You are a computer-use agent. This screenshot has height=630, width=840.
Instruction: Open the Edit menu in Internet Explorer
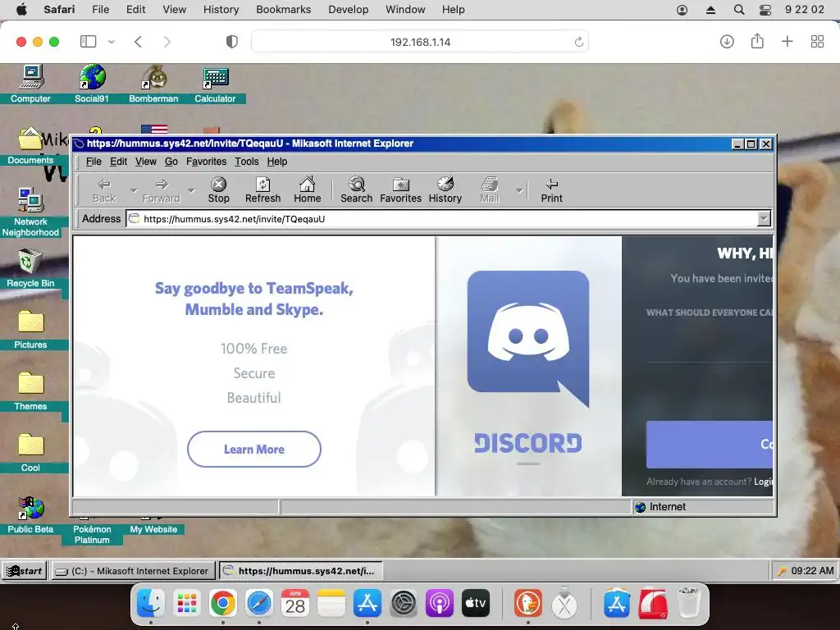pos(118,162)
